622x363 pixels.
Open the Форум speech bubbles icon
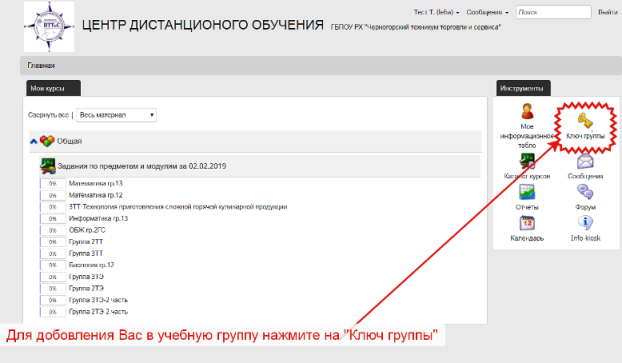[x=585, y=192]
